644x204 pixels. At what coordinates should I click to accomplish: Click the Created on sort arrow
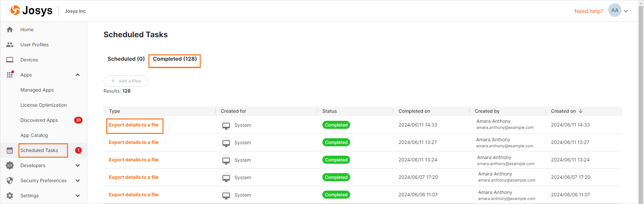[x=581, y=111]
